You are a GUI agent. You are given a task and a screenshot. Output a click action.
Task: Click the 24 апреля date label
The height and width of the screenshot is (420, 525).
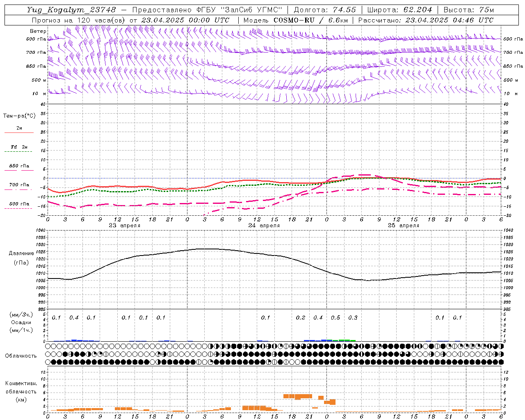[x=264, y=226]
